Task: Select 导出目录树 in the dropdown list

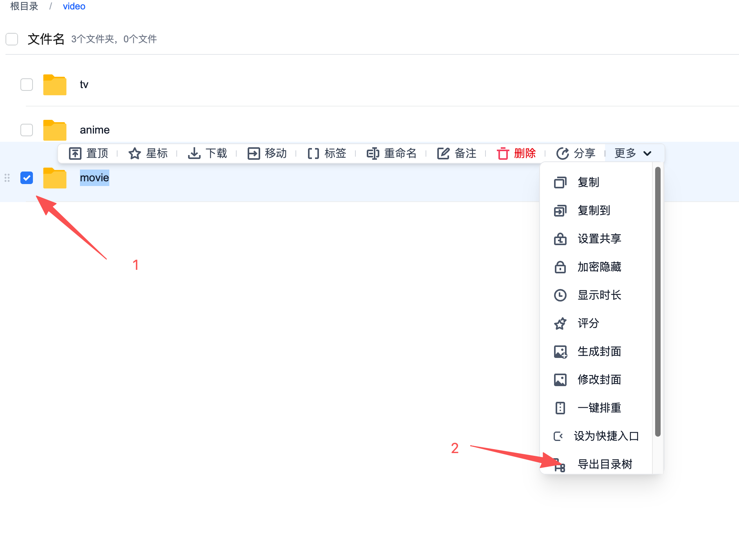Action: pos(605,464)
